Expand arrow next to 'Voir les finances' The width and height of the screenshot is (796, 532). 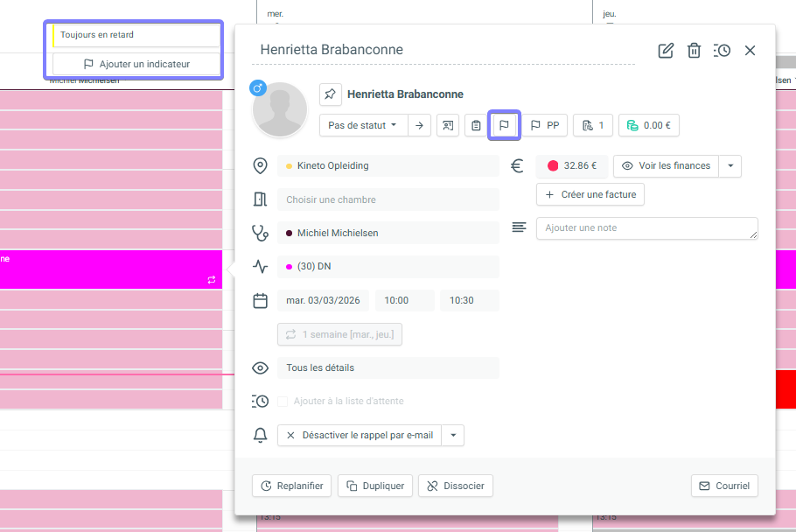(730, 166)
